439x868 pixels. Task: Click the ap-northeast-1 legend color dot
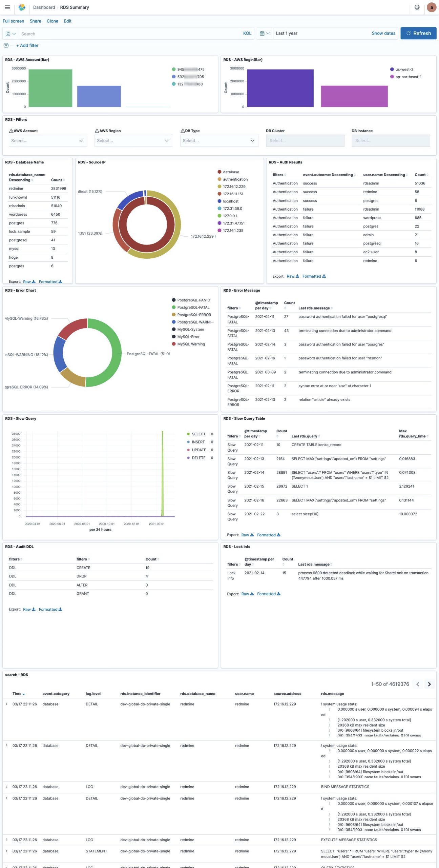coord(392,77)
